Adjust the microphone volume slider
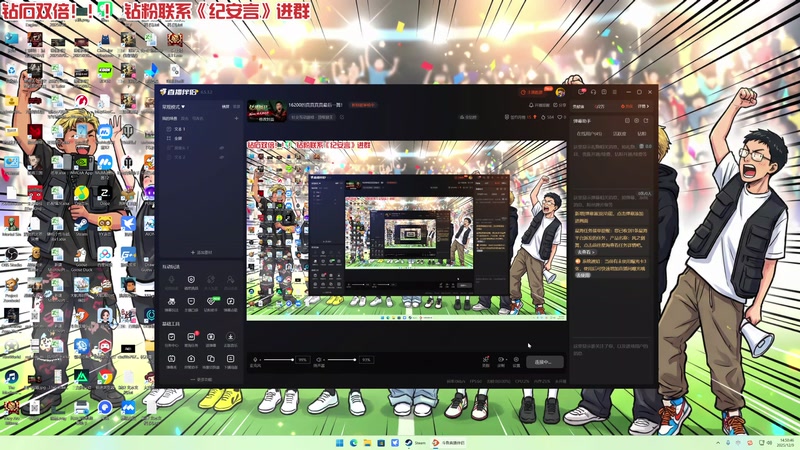 pos(278,360)
